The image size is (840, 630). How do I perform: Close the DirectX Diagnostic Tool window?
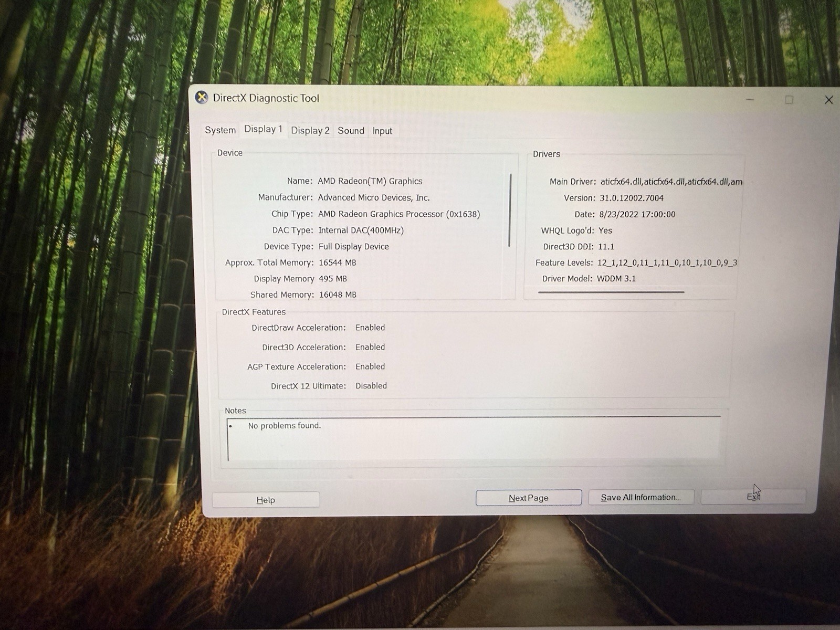(x=828, y=100)
